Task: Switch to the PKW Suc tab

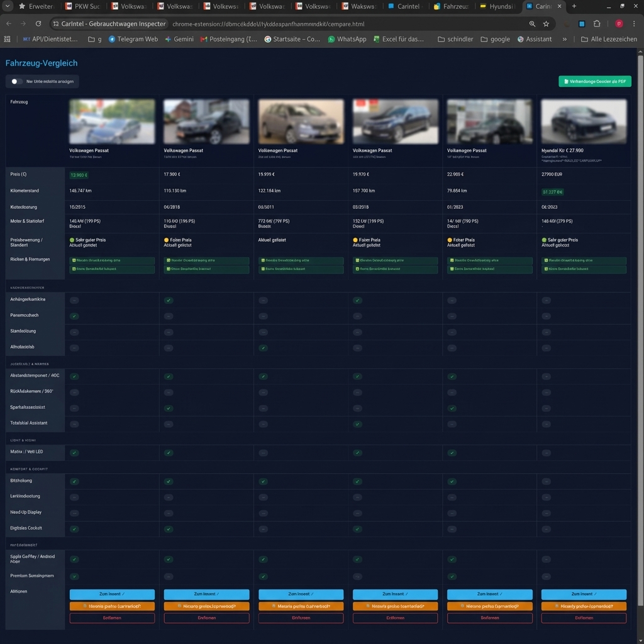Action: point(82,6)
